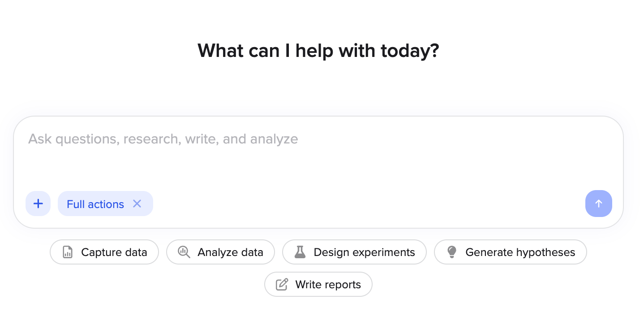Click the pencil-edit icon in Write reports
The width and height of the screenshot is (644, 321).
tap(282, 284)
